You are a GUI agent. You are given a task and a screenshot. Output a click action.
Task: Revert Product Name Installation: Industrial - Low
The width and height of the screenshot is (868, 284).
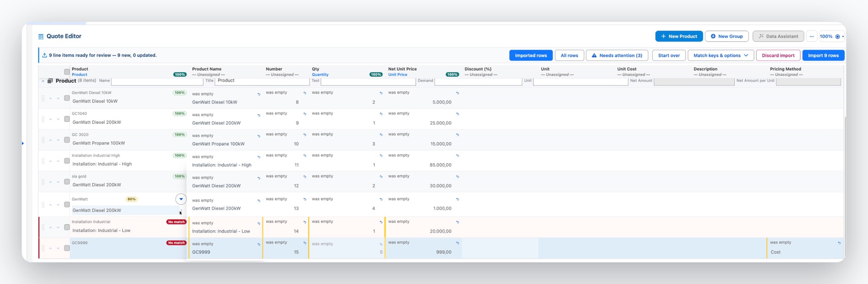(x=259, y=224)
